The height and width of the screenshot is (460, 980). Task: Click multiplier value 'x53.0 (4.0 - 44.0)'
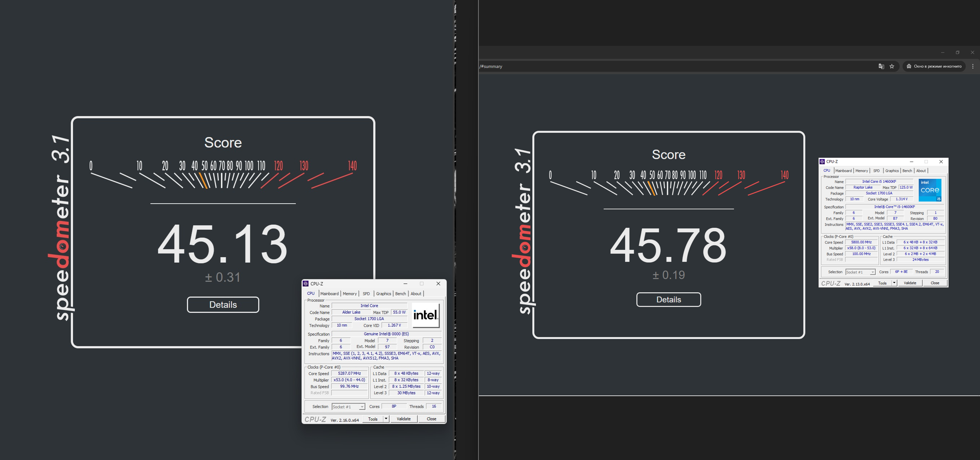[x=349, y=380]
